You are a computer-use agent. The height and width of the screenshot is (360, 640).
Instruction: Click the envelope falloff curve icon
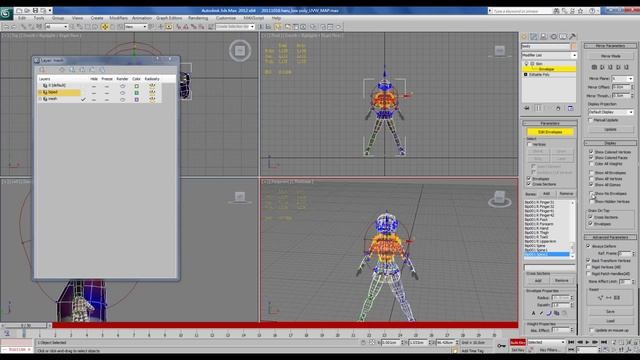549,313
